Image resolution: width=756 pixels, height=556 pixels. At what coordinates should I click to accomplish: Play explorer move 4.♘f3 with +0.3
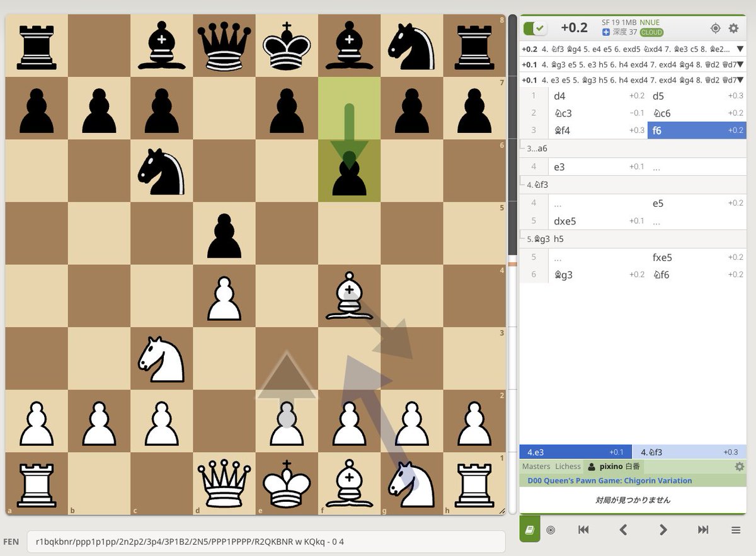(x=689, y=452)
